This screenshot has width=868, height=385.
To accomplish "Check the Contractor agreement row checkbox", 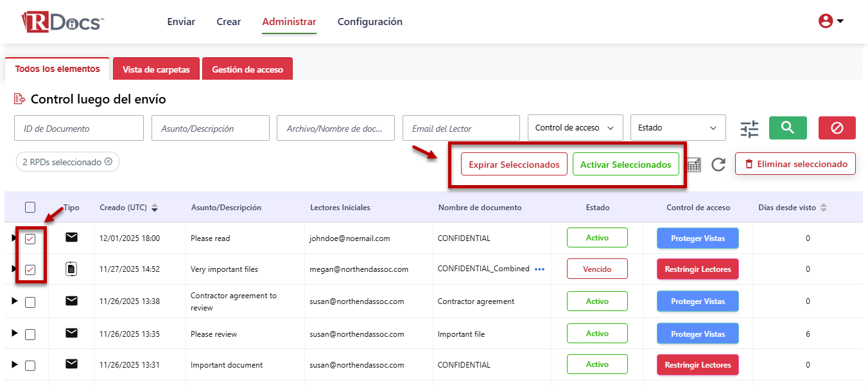I will pyautogui.click(x=30, y=302).
